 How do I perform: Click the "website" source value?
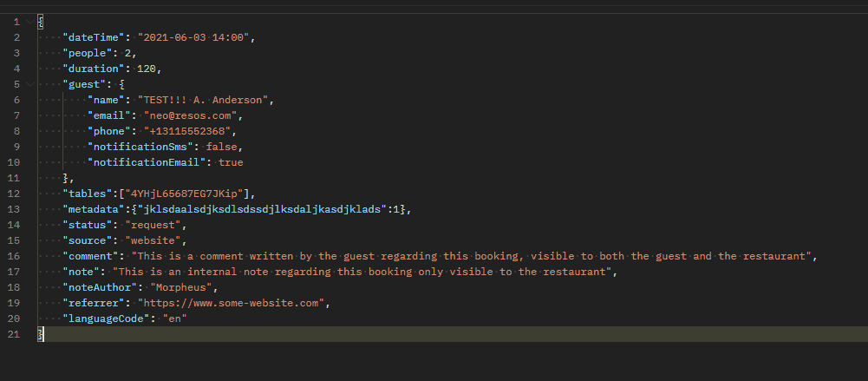pyautogui.click(x=153, y=240)
